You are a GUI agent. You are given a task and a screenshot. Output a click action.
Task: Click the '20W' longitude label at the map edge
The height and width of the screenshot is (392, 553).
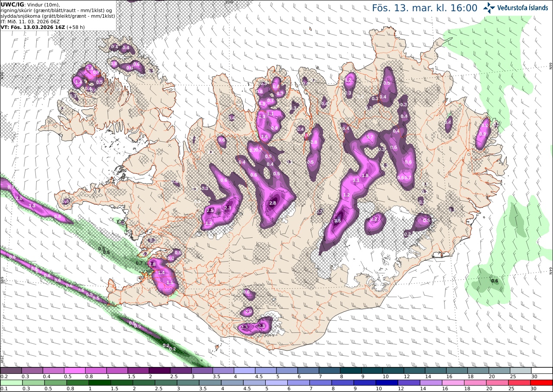[x=229, y=2]
